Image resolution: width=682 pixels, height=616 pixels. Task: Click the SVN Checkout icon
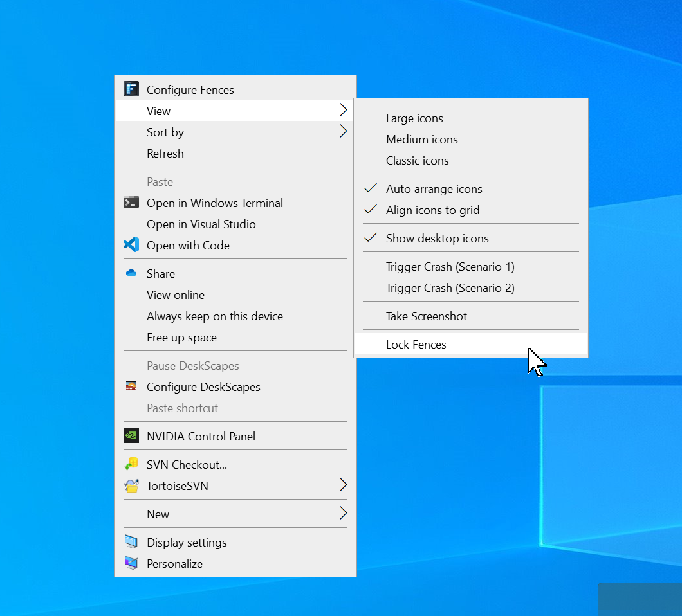coord(131,464)
